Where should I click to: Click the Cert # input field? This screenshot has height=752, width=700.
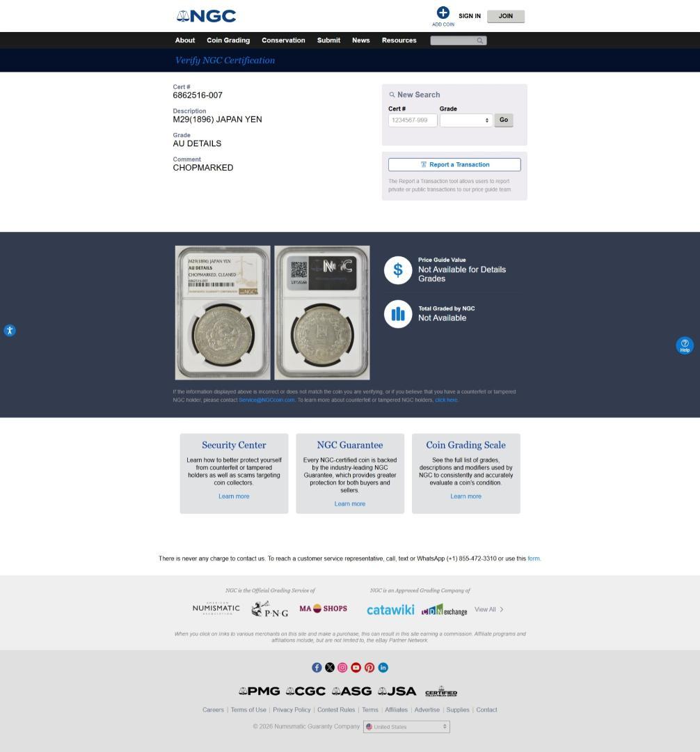[413, 120]
